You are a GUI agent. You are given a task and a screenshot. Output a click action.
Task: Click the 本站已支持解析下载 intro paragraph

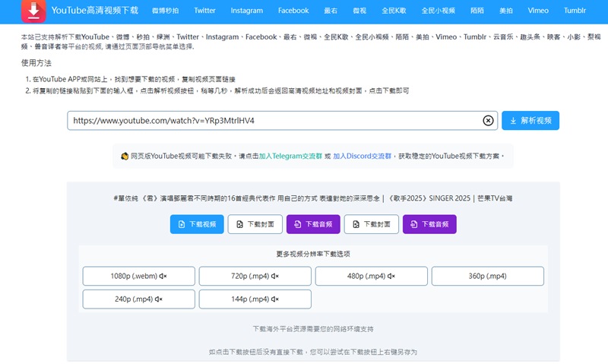tap(311, 42)
